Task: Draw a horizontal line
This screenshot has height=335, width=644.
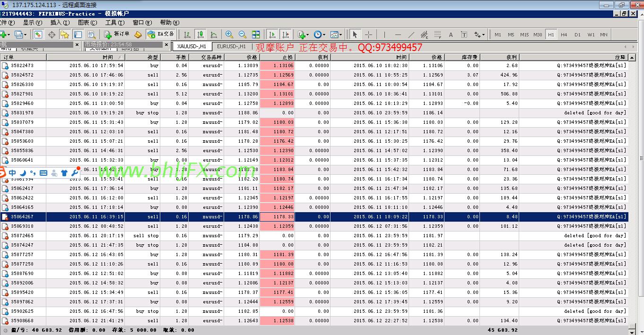Action: click(398, 34)
